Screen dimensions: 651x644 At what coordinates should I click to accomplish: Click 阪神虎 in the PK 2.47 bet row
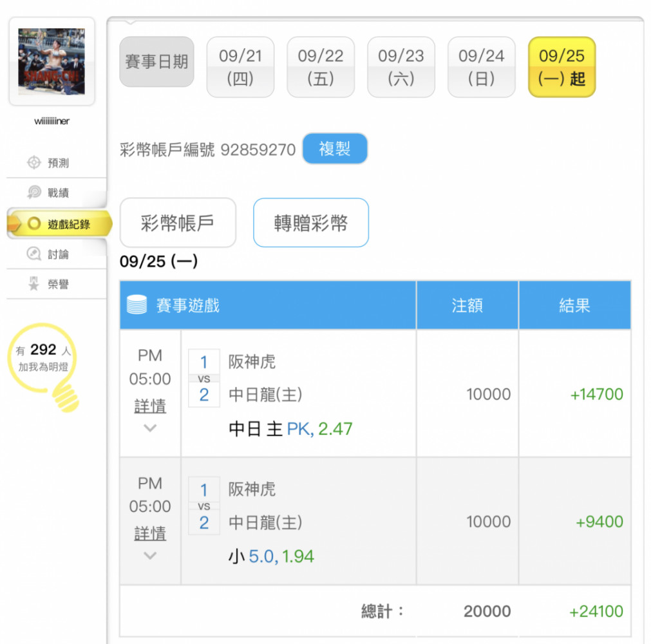(252, 362)
